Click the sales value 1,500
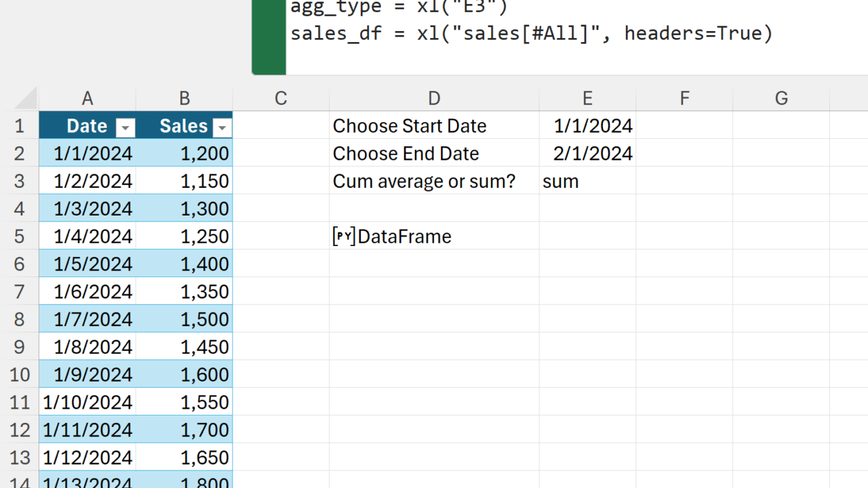 [x=204, y=319]
